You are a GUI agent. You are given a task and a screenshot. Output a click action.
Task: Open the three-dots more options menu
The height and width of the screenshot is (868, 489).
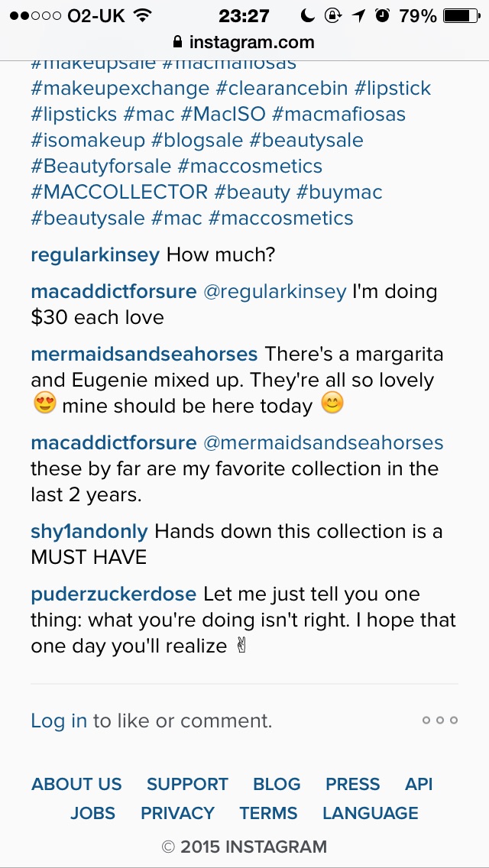click(x=439, y=721)
